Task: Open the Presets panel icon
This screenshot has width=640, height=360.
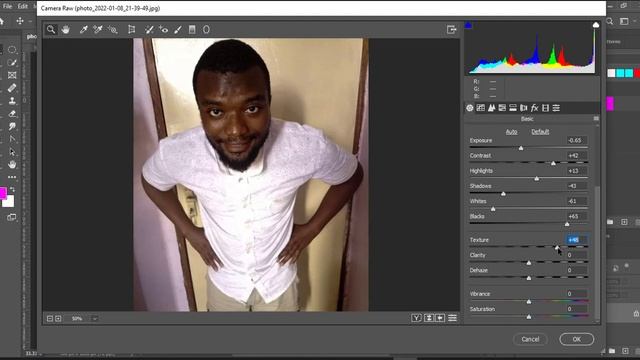Action: [x=556, y=108]
